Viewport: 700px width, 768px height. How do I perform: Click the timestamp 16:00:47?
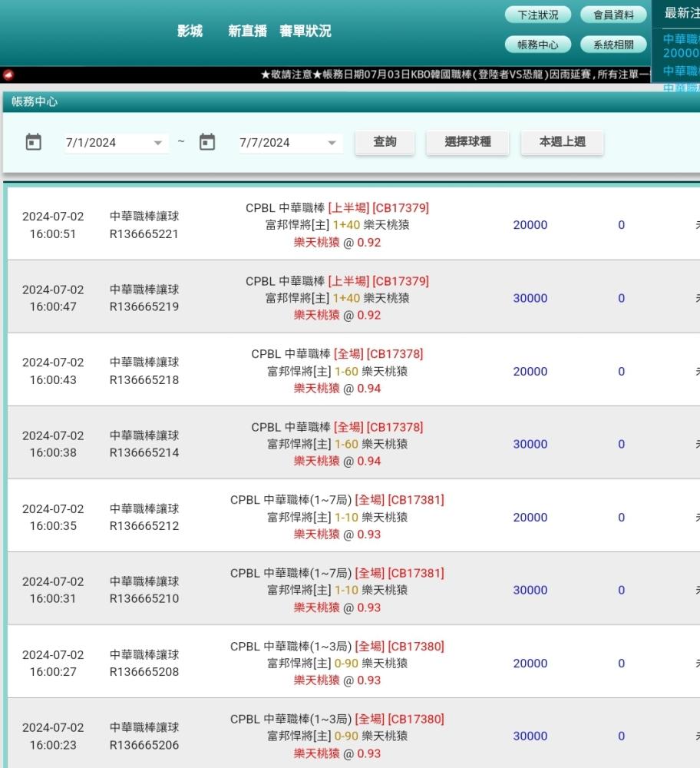tap(53, 306)
